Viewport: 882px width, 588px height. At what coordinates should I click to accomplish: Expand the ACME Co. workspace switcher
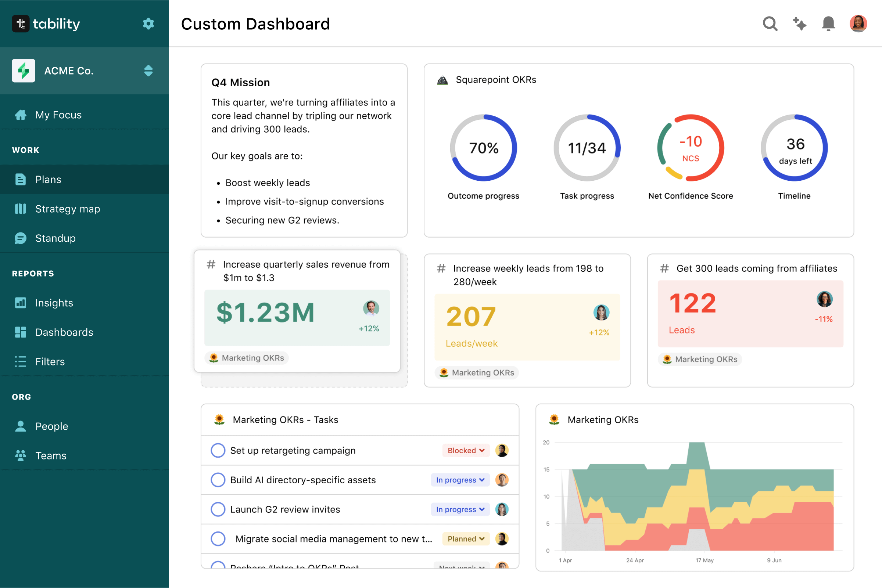point(148,71)
